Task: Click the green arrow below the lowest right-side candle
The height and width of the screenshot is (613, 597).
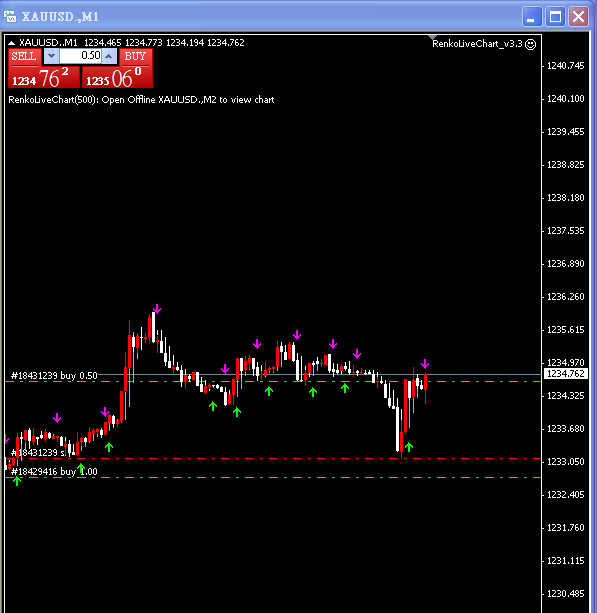Action: (409, 447)
